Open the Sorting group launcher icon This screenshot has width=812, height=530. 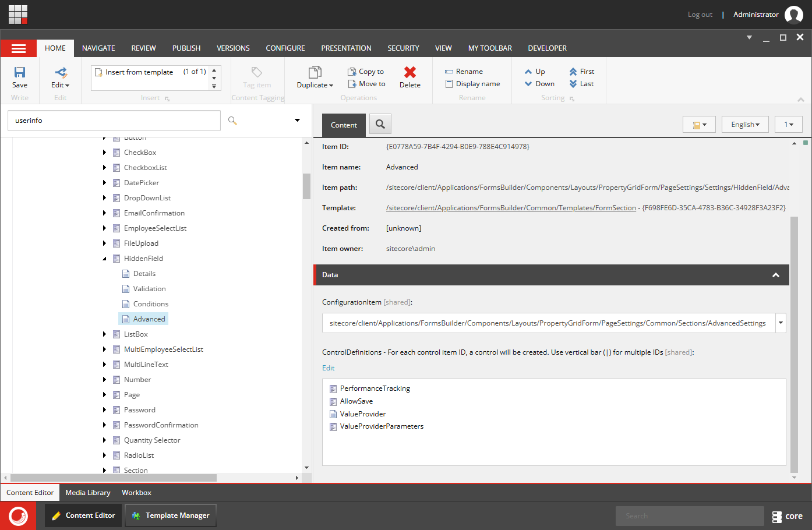click(x=572, y=99)
